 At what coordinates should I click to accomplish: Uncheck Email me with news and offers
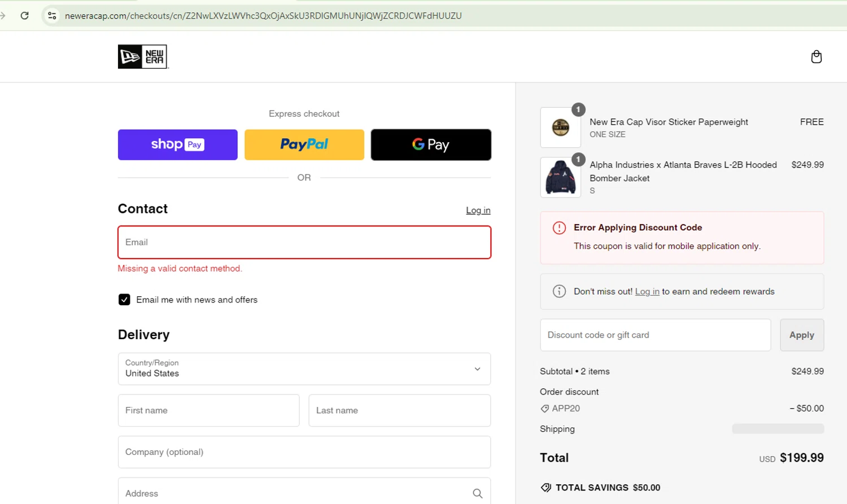124,300
